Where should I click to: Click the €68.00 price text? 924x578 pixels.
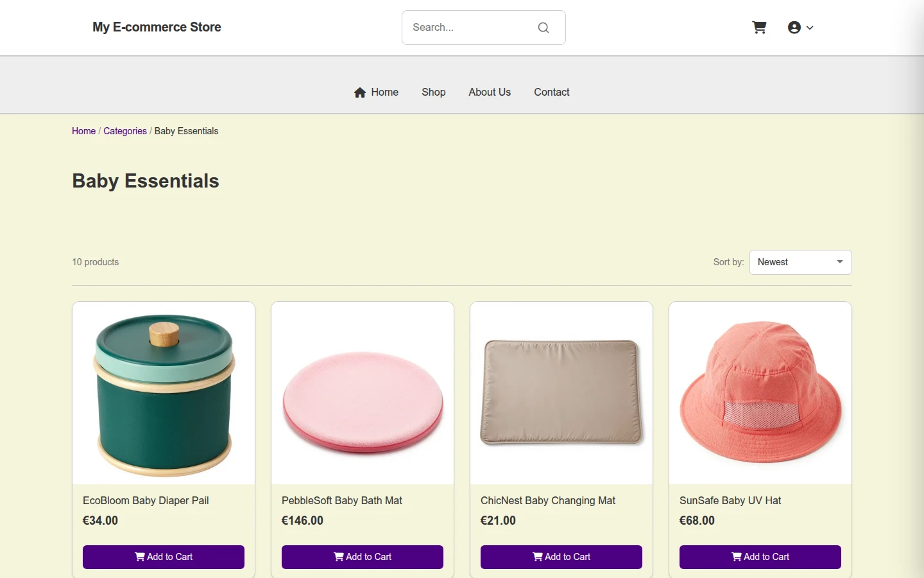tap(697, 521)
